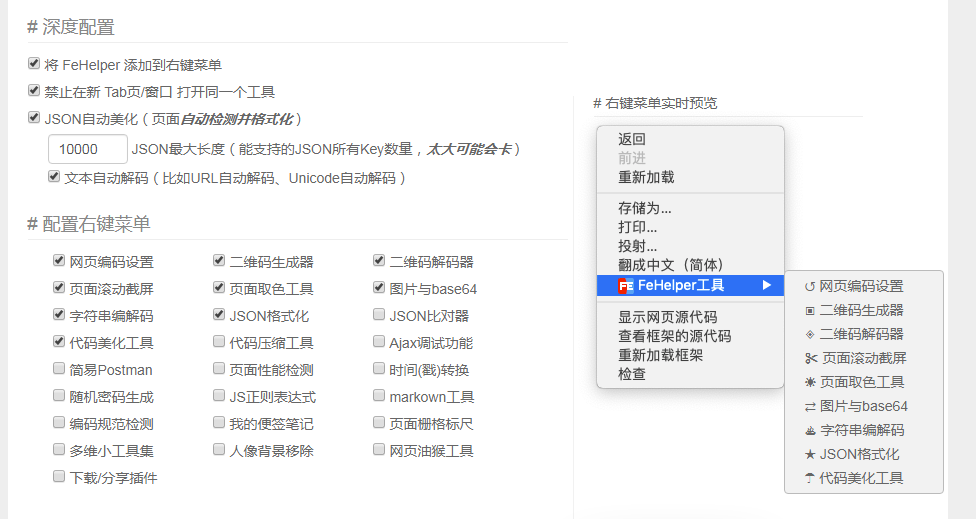Click the # 深度配置 section heading
Screen dimensions: 976x519
click(x=71, y=27)
